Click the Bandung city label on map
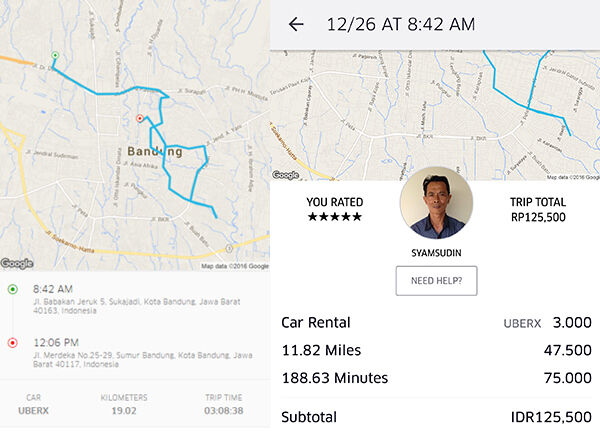600x432 pixels. coord(155,152)
